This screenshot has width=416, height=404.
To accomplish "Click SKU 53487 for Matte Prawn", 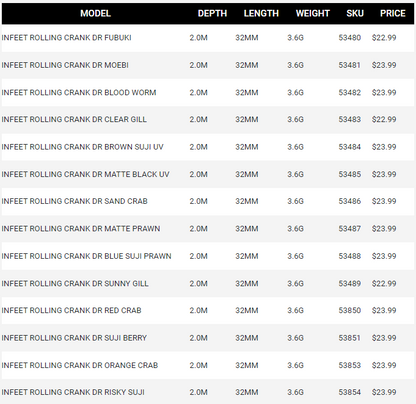I will point(350,228).
